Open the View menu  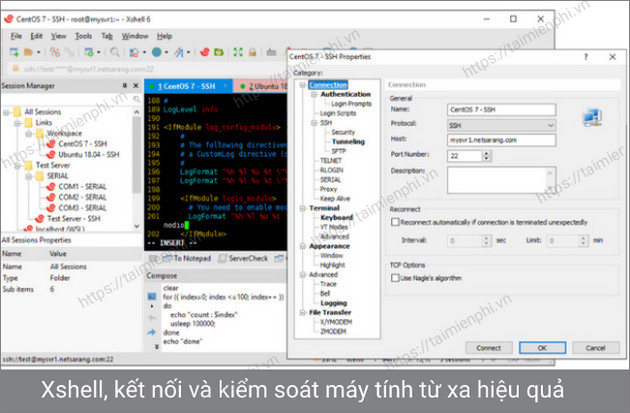[x=58, y=36]
